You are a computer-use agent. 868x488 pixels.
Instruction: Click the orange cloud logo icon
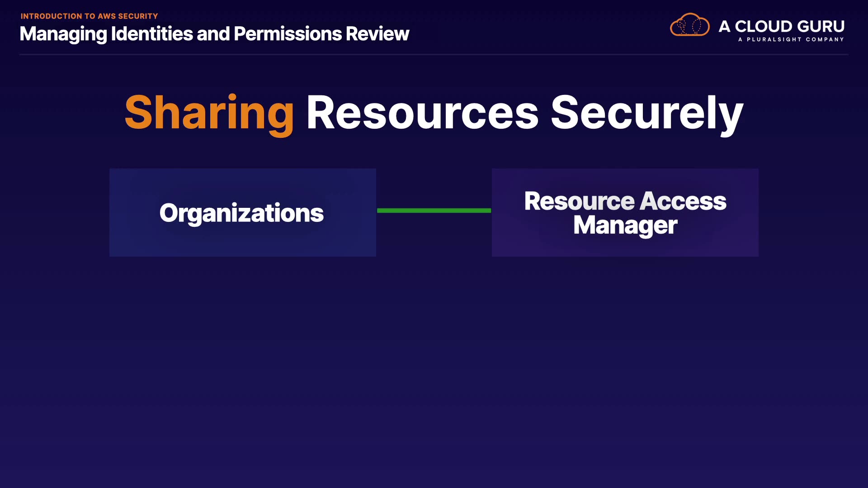pyautogui.click(x=689, y=25)
